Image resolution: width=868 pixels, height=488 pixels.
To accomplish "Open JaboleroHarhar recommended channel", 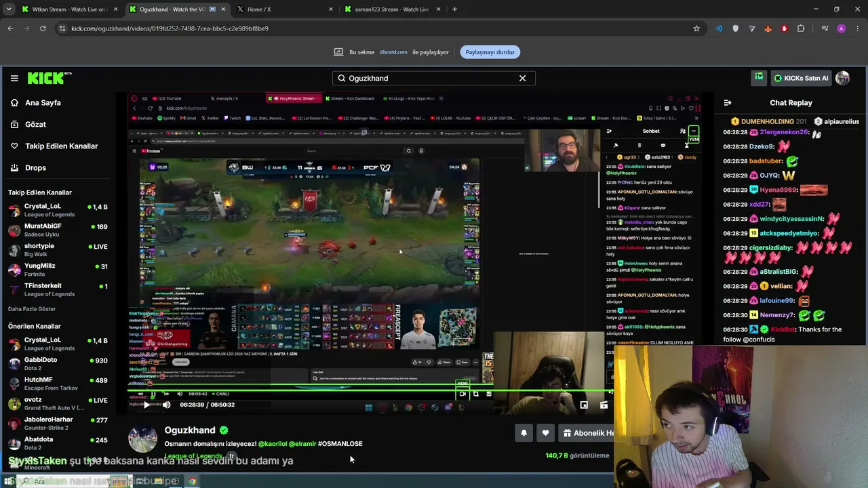I will click(x=58, y=423).
